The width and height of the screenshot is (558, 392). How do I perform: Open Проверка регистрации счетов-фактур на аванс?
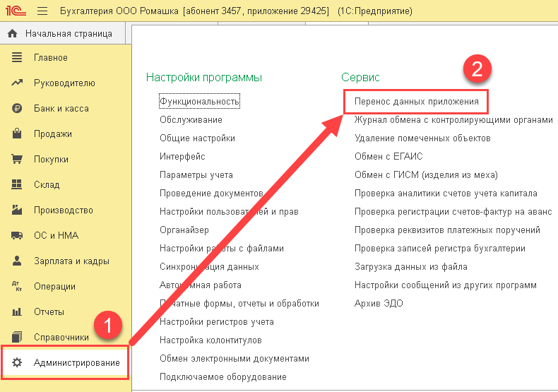453,212
